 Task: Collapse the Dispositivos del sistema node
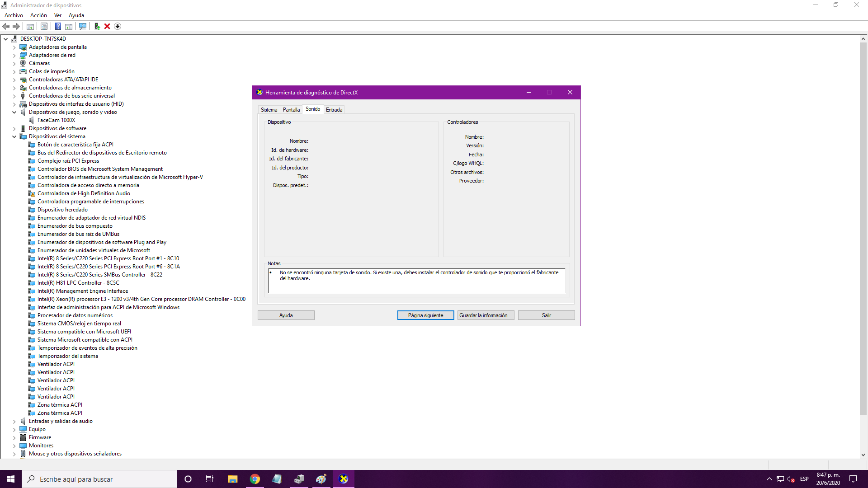[14, 136]
